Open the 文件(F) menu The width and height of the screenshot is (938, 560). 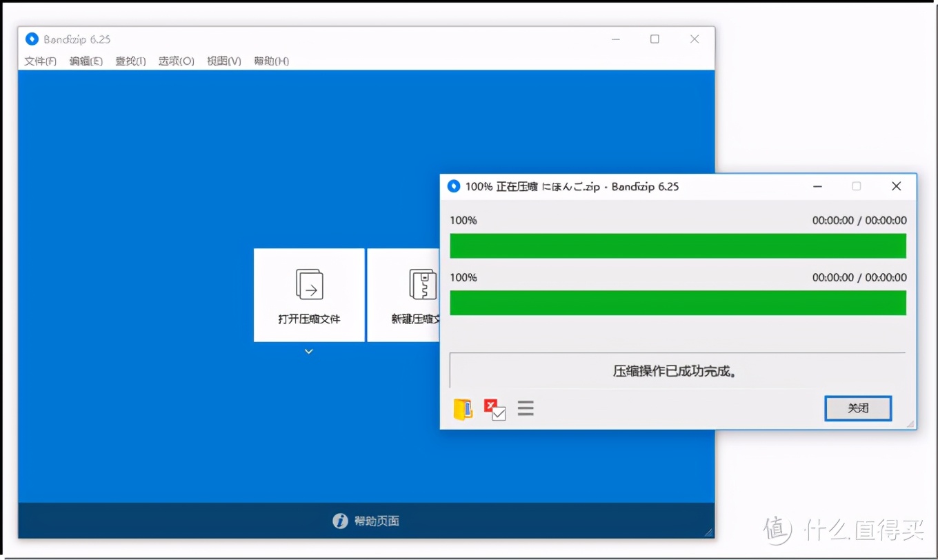40,61
